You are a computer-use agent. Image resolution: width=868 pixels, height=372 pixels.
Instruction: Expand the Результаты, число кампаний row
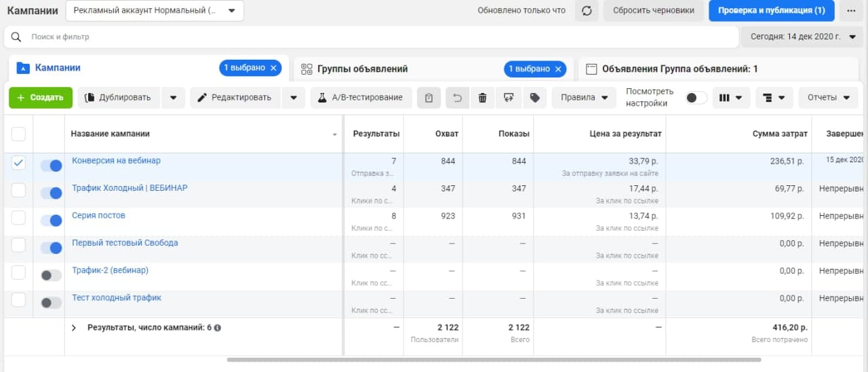point(74,327)
